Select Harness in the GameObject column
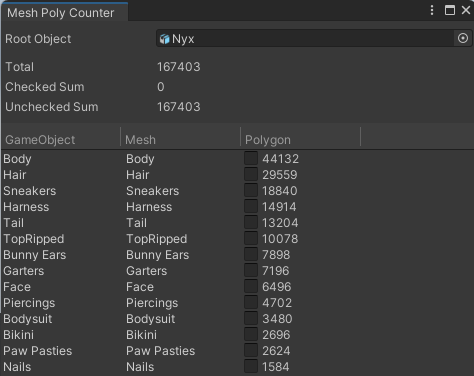 26,207
